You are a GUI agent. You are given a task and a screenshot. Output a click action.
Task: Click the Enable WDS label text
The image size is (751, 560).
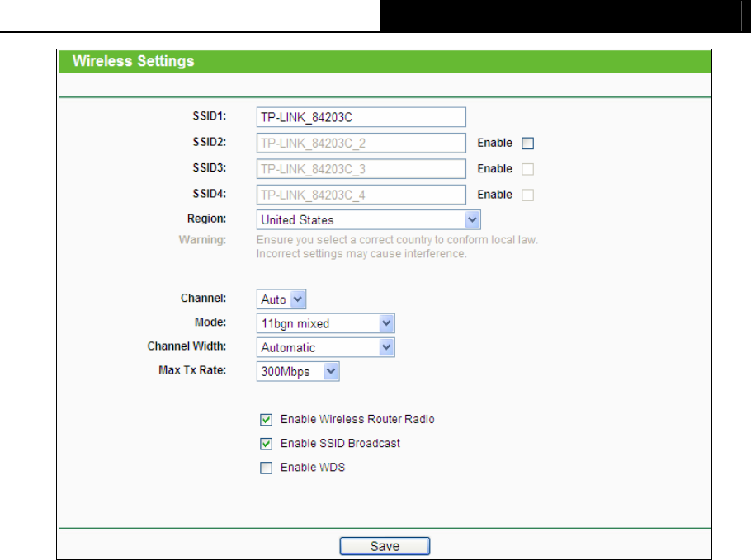pyautogui.click(x=313, y=467)
